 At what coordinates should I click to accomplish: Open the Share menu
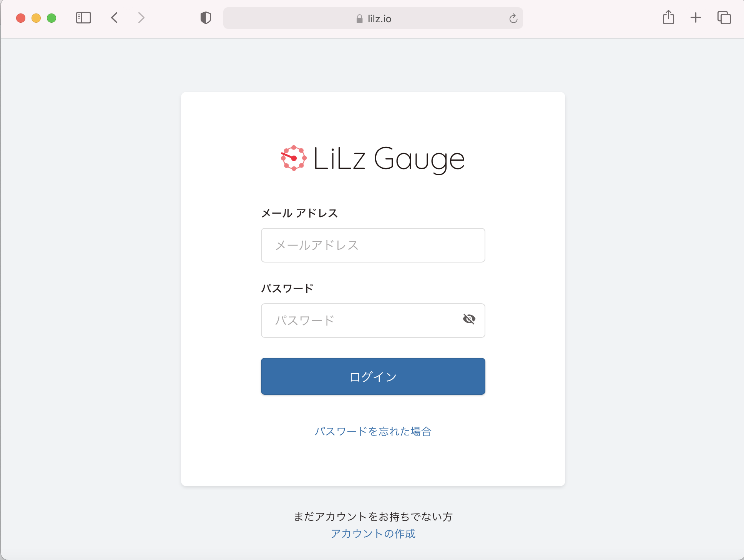coord(669,18)
